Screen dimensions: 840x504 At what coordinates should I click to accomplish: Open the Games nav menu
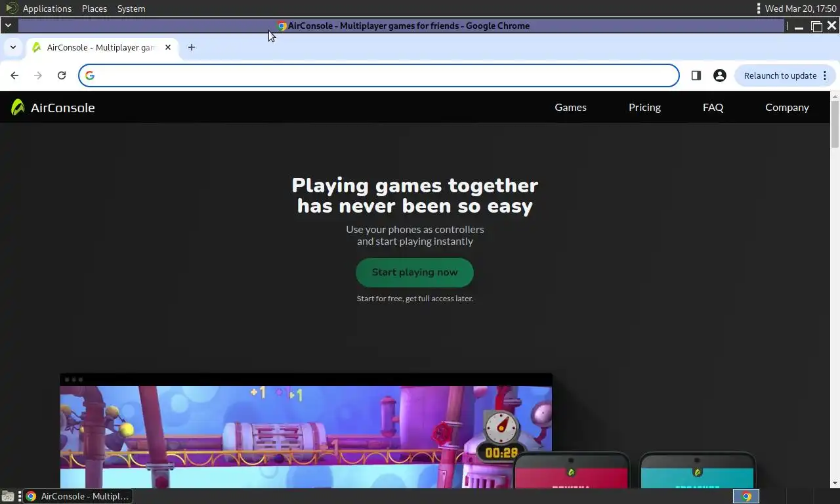570,107
